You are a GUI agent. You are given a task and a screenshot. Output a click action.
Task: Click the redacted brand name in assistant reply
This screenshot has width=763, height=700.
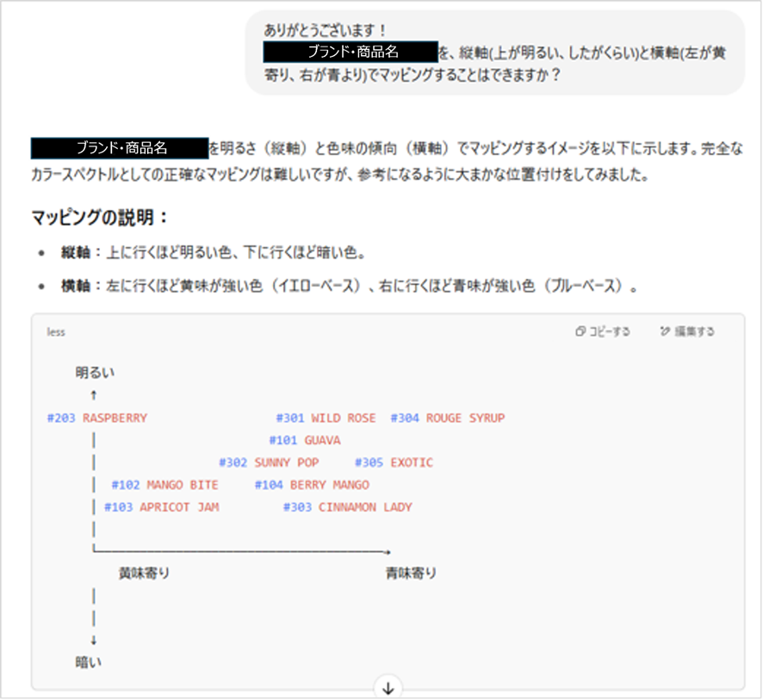coord(120,148)
